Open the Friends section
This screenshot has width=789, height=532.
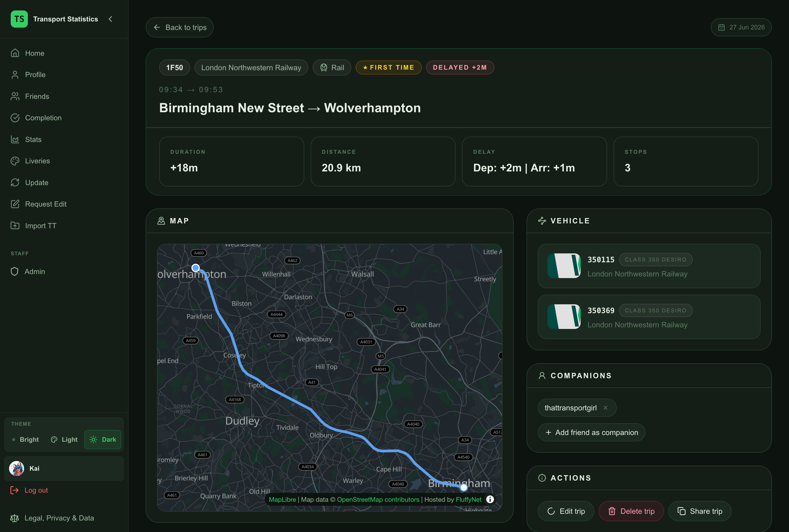click(x=64, y=96)
